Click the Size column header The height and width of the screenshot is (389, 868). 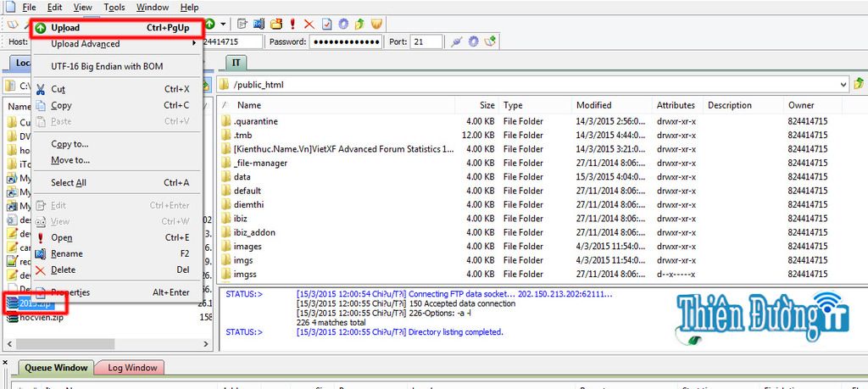(x=487, y=106)
